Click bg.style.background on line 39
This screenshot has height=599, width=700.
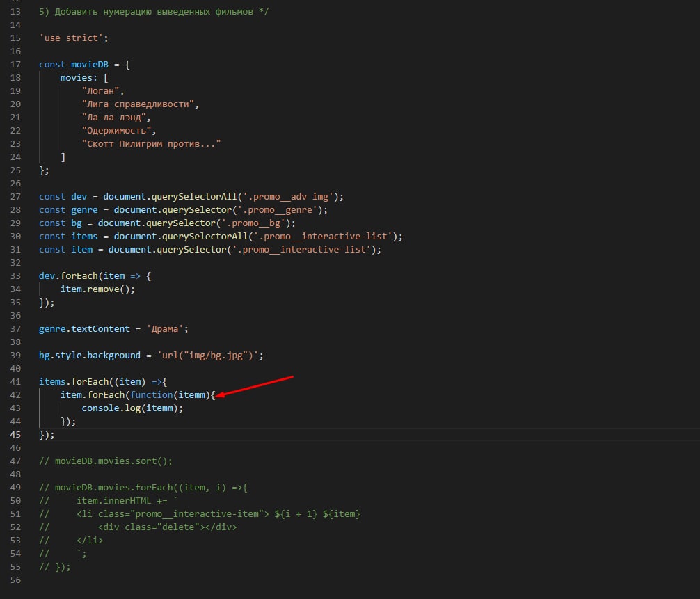[x=90, y=356]
